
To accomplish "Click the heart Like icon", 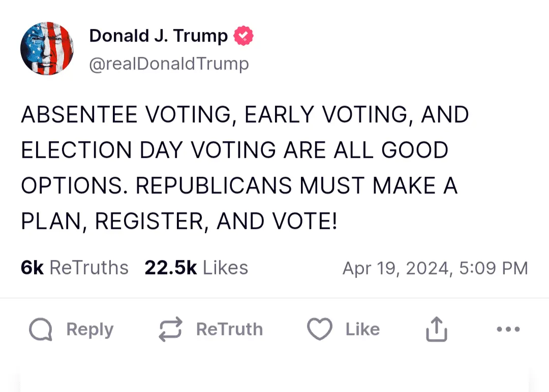I will point(319,329).
